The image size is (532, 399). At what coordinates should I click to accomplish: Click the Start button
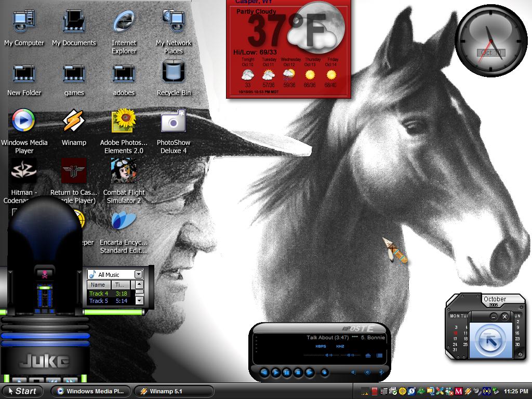(22, 391)
